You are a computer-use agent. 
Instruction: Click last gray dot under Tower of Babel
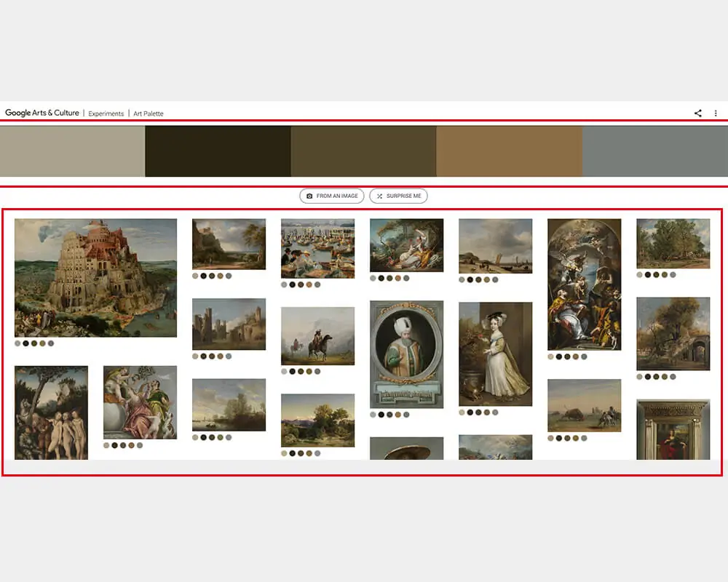51,343
